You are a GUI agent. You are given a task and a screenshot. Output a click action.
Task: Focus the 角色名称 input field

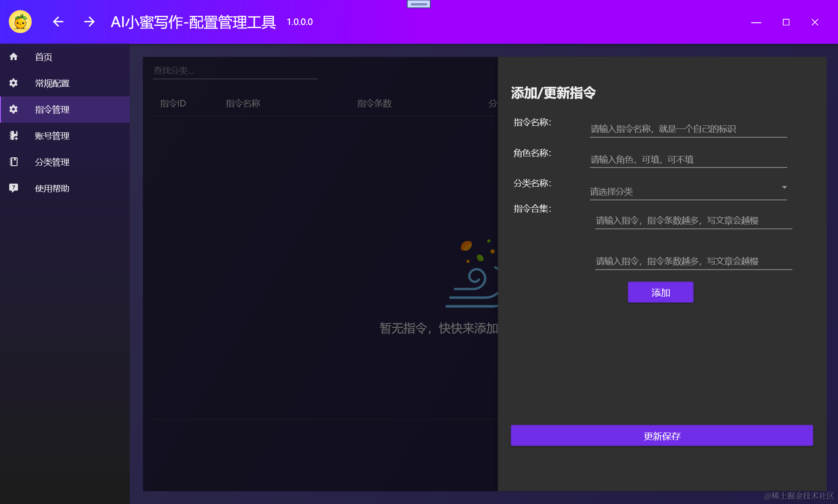[688, 160]
